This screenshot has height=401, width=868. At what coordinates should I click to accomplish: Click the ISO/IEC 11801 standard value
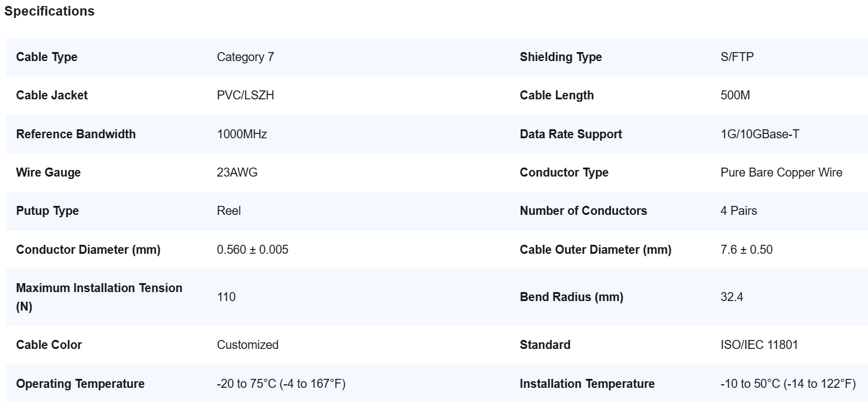click(x=759, y=345)
